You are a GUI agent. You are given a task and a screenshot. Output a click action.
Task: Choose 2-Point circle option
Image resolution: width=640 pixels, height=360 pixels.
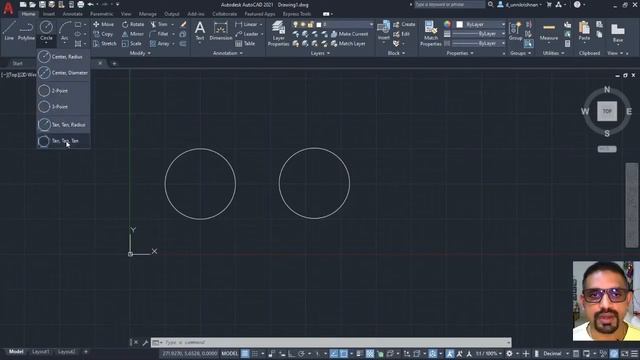pyautogui.click(x=63, y=91)
